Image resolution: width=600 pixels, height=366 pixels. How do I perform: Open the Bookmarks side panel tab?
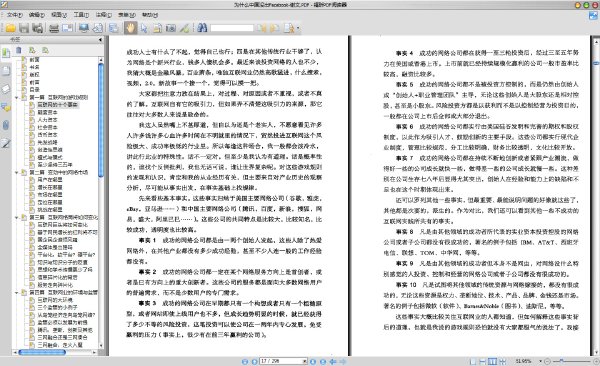pyautogui.click(x=6, y=53)
